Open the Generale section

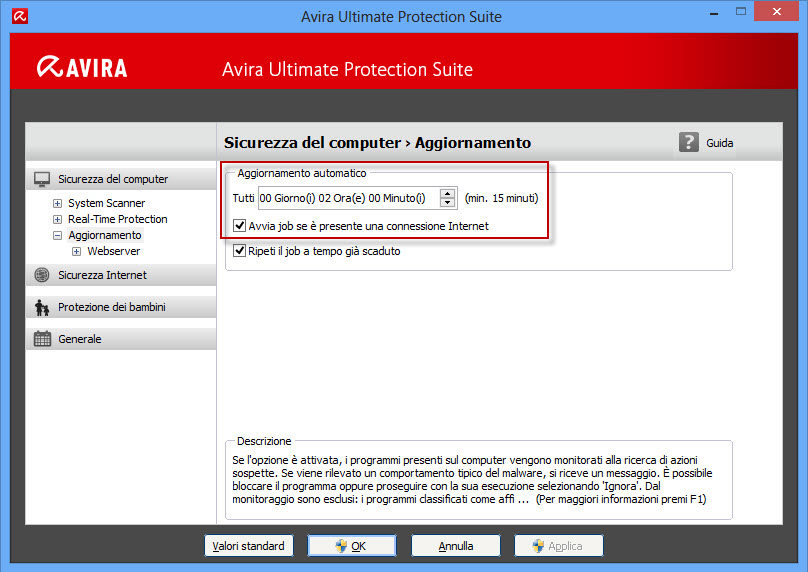pyautogui.click(x=121, y=339)
